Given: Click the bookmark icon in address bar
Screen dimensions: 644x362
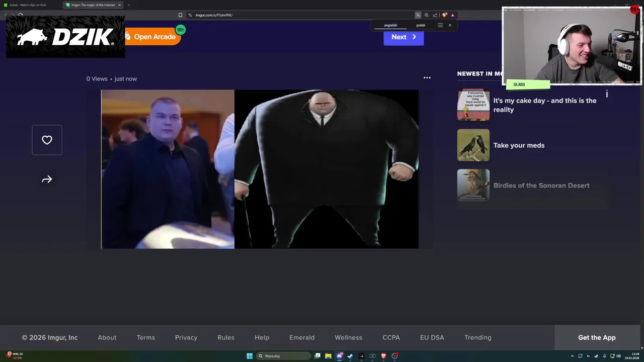Looking at the screenshot, I should click(180, 15).
